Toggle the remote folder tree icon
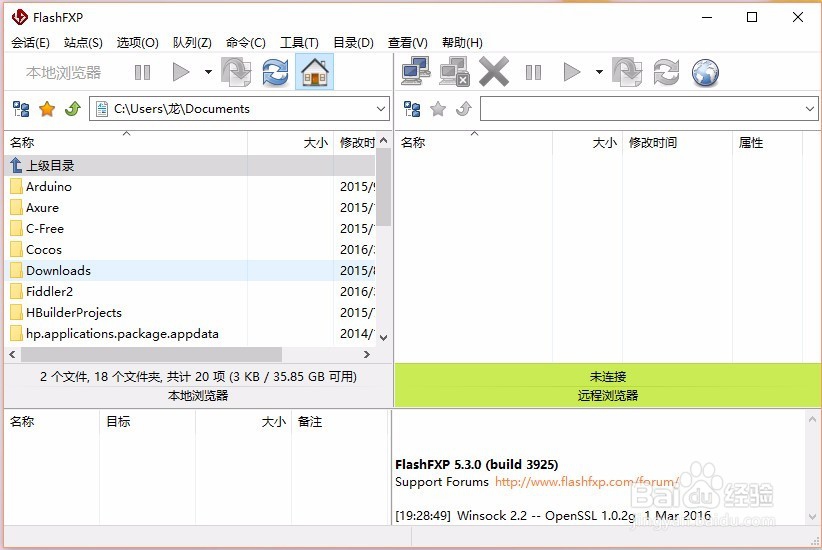This screenshot has height=550, width=822. [x=412, y=109]
